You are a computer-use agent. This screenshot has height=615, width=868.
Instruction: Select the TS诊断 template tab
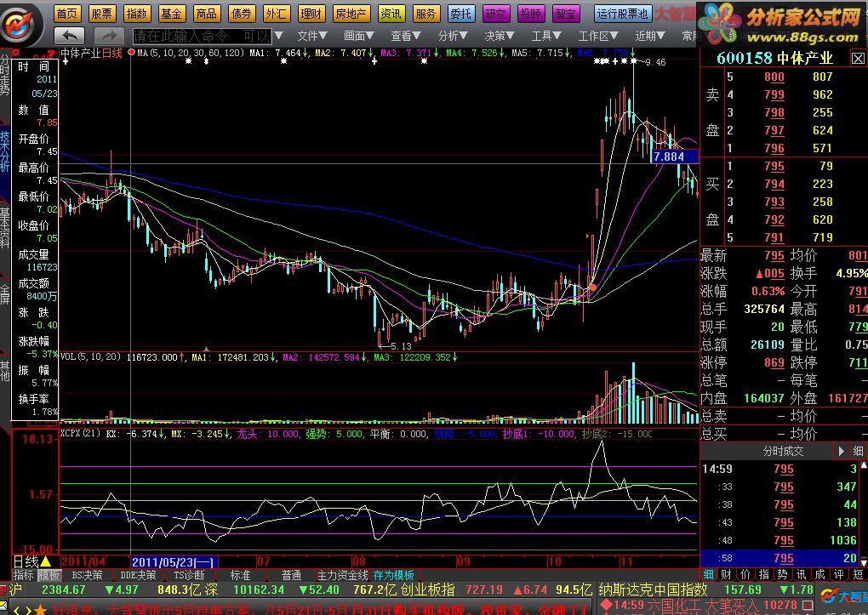click(x=189, y=576)
